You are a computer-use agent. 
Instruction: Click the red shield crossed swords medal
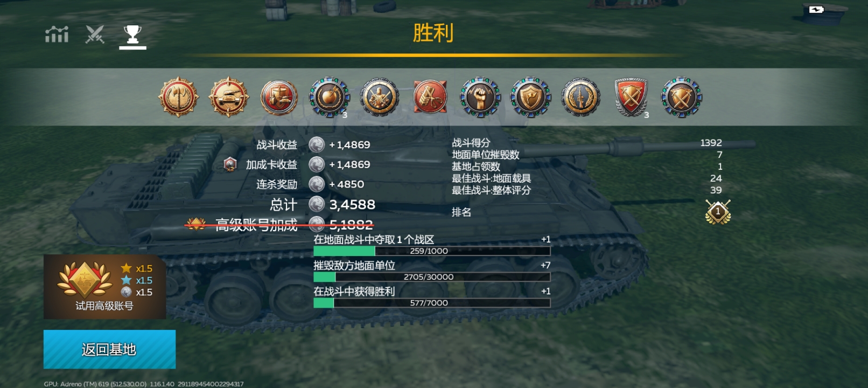[x=631, y=98]
